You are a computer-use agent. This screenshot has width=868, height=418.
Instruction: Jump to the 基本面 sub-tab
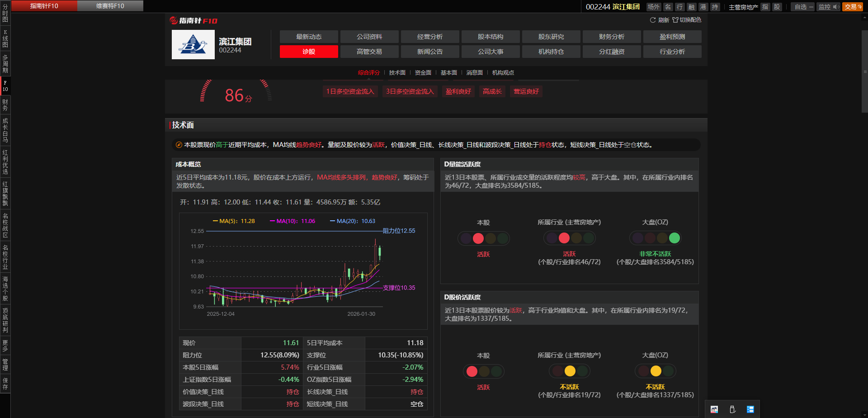click(449, 73)
